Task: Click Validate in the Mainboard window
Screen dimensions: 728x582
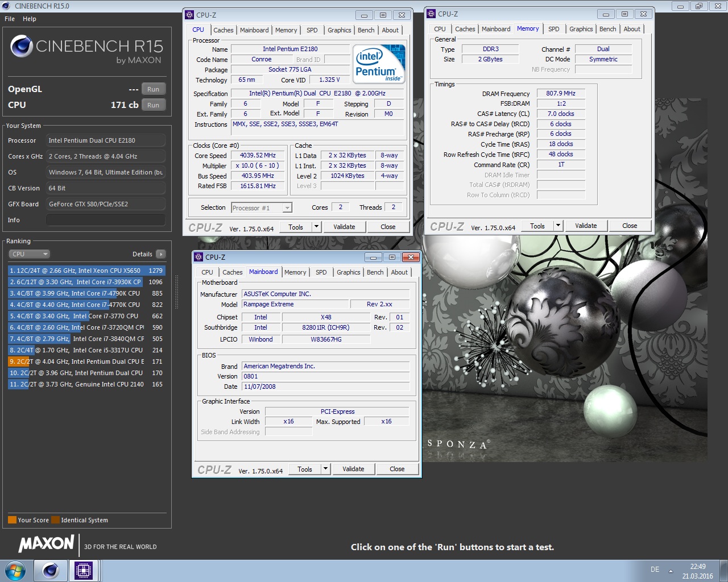Action: [353, 469]
